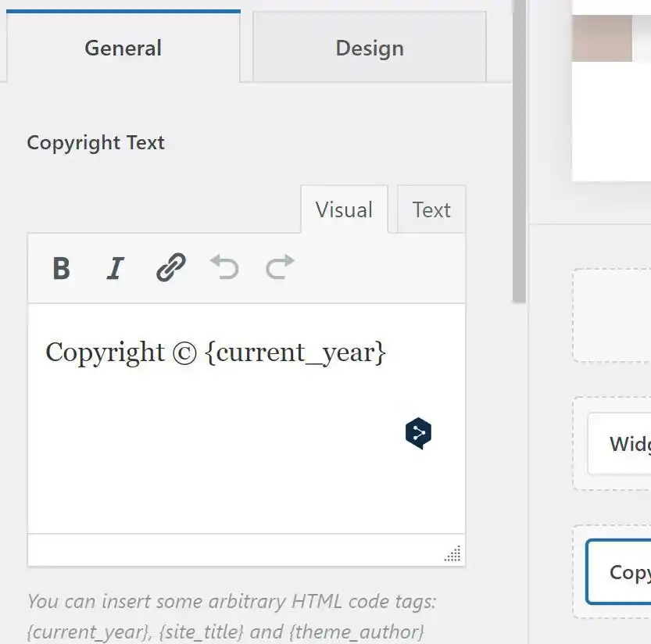
Task: Switch the editor to Text mode
Action: click(431, 210)
